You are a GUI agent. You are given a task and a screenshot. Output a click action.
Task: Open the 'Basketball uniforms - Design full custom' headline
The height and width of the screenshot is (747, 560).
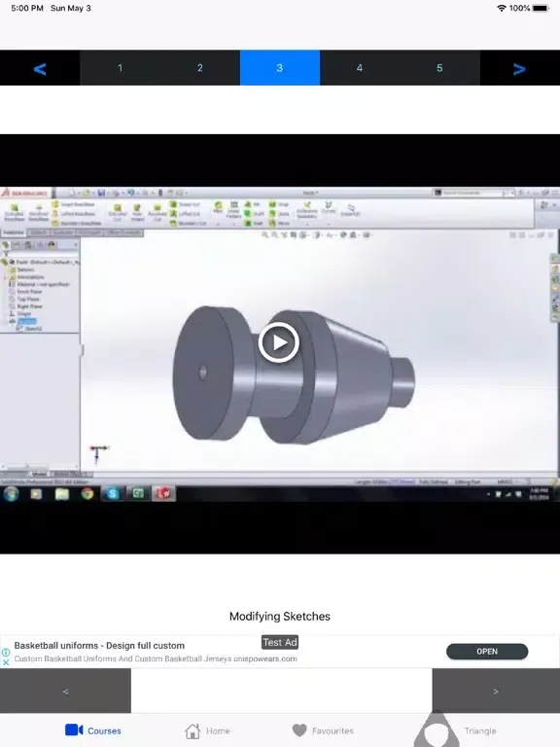[x=99, y=646]
